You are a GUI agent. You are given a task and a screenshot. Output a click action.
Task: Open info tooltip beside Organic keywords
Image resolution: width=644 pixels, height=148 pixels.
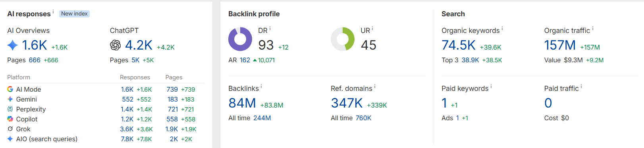(502, 29)
